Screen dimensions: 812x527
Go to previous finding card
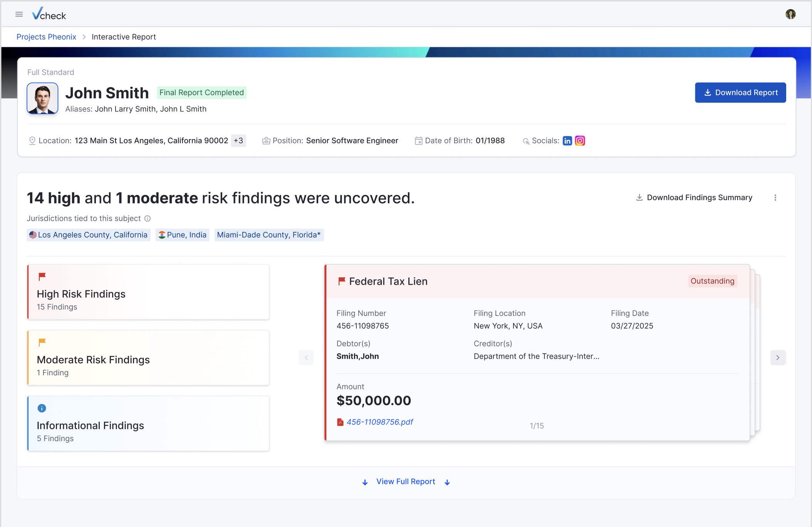pyautogui.click(x=306, y=357)
